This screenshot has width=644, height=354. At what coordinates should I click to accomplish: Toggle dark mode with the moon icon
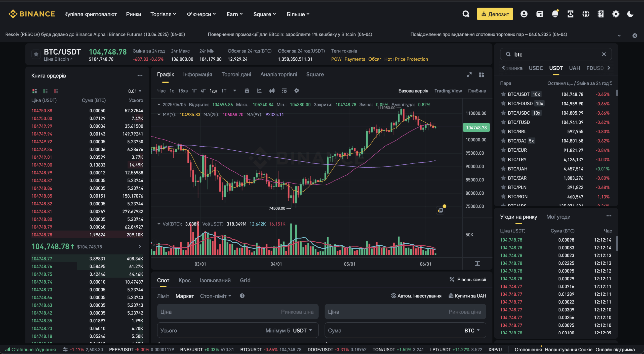[x=630, y=14]
